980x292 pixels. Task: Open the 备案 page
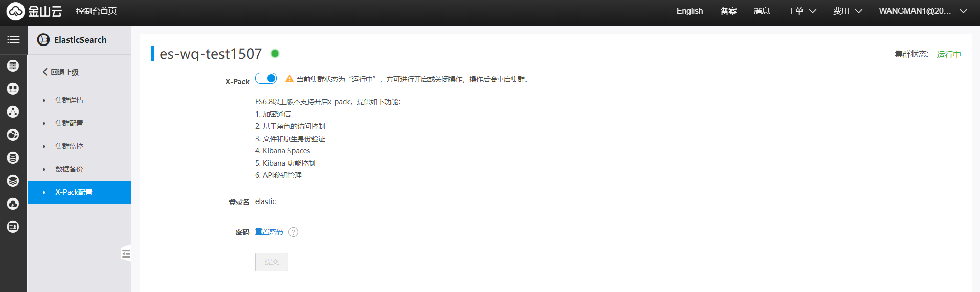[x=728, y=11]
